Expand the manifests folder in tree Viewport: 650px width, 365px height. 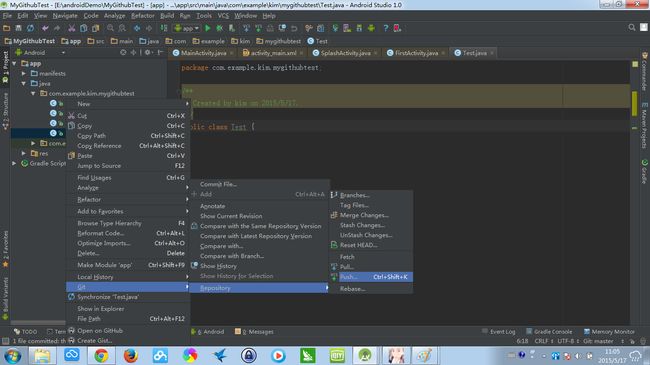[24, 73]
